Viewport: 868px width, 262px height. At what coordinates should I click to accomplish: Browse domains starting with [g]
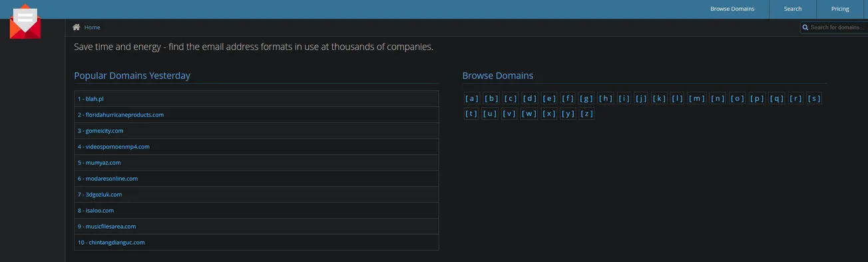tap(586, 99)
